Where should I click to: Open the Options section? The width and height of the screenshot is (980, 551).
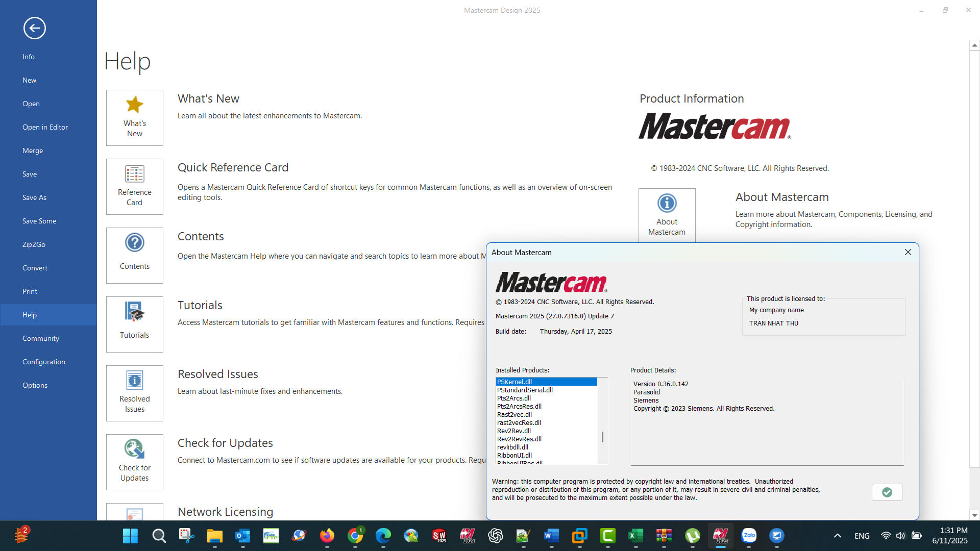pyautogui.click(x=35, y=385)
